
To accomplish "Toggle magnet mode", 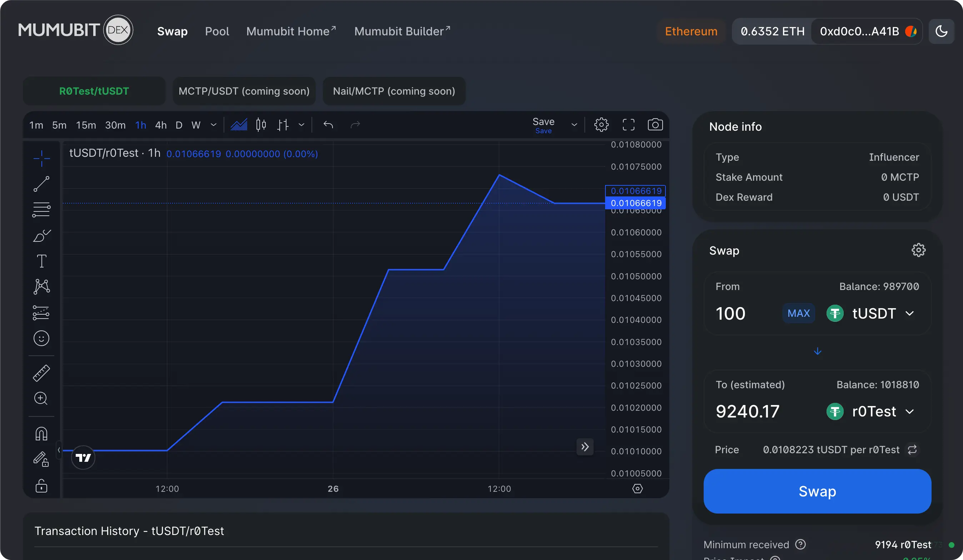I will click(x=41, y=434).
